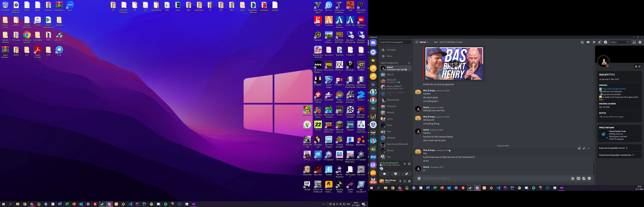Open the discord.gg/roerveen link
The image size is (644, 207).
click(x=614, y=89)
